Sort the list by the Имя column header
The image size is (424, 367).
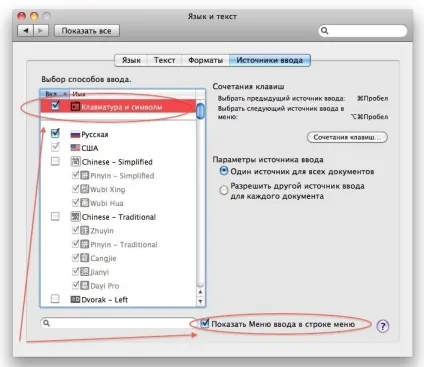(x=133, y=94)
